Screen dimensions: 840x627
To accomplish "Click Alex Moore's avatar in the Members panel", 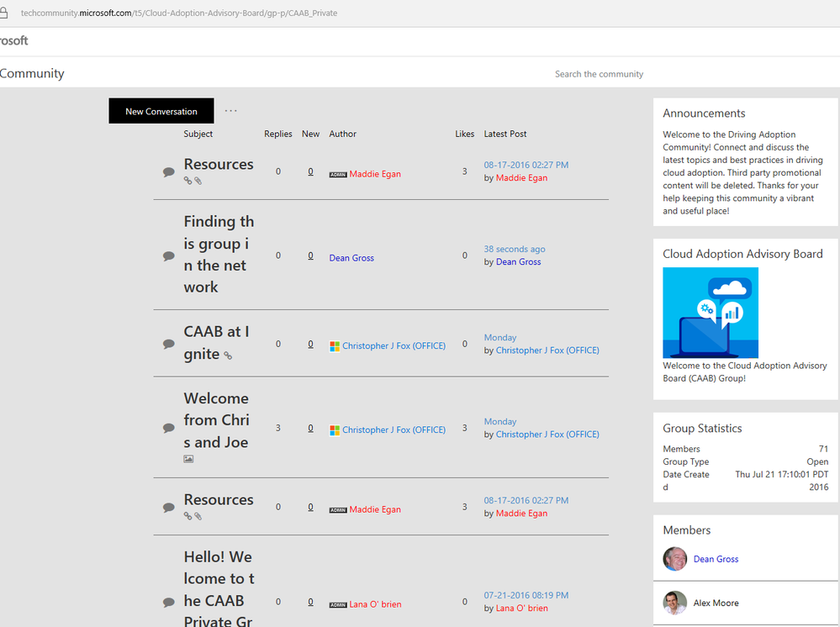I will (x=675, y=603).
